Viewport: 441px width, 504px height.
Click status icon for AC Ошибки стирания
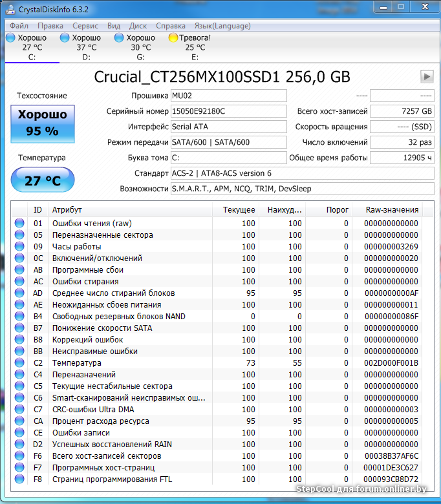click(x=19, y=281)
